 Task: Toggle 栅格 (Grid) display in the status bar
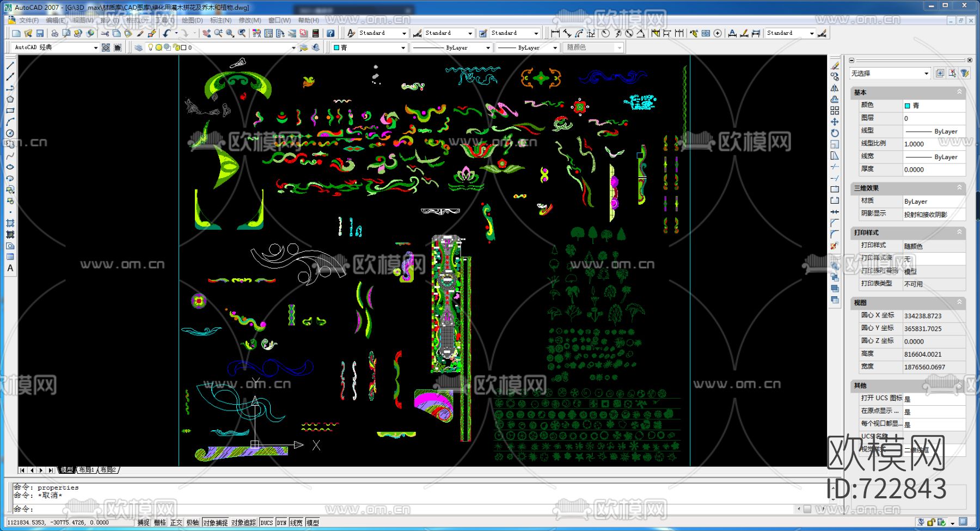pos(160,522)
